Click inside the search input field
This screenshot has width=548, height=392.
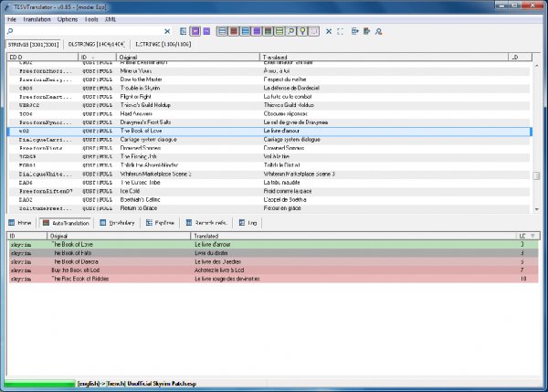89,31
